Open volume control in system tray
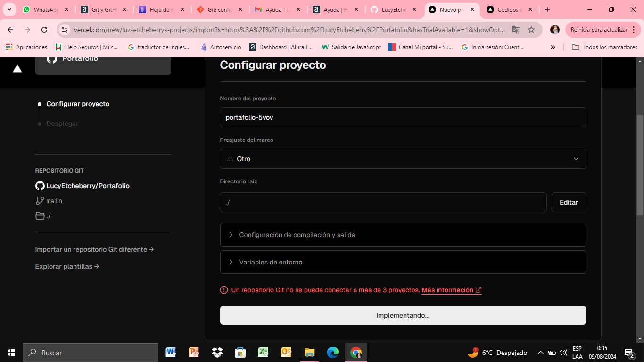The width and height of the screenshot is (644, 362). pyautogui.click(x=563, y=353)
